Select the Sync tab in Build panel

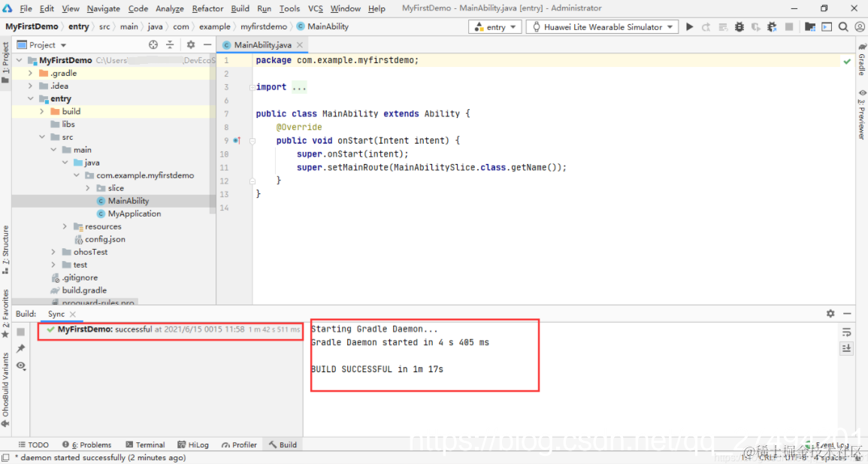56,314
